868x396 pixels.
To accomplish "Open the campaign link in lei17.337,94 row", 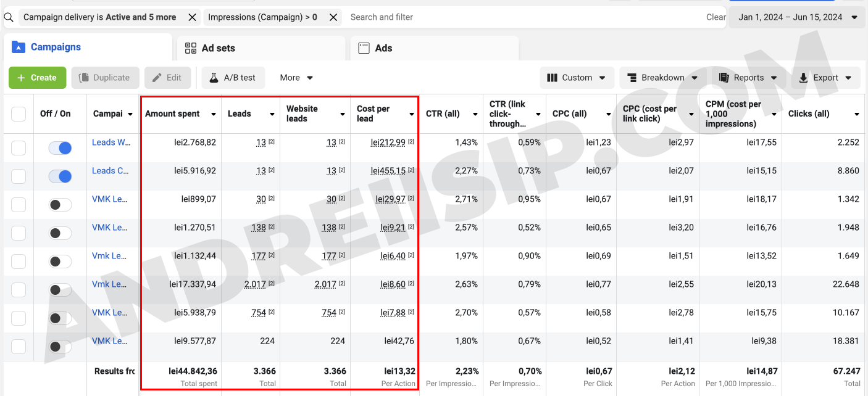I will [x=109, y=284].
